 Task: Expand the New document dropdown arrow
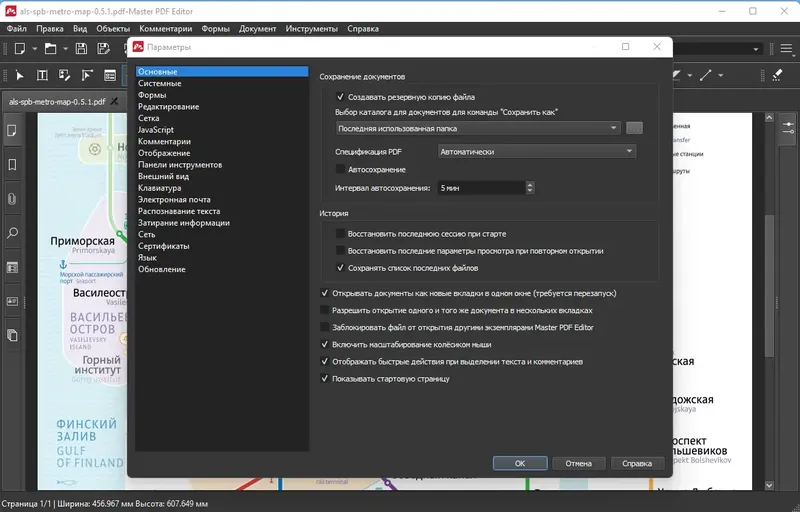(x=35, y=49)
